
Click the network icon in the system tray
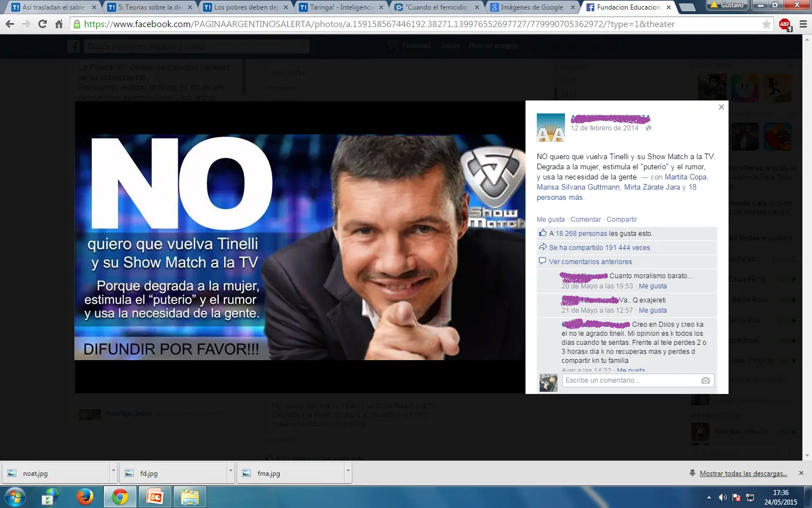click(750, 497)
